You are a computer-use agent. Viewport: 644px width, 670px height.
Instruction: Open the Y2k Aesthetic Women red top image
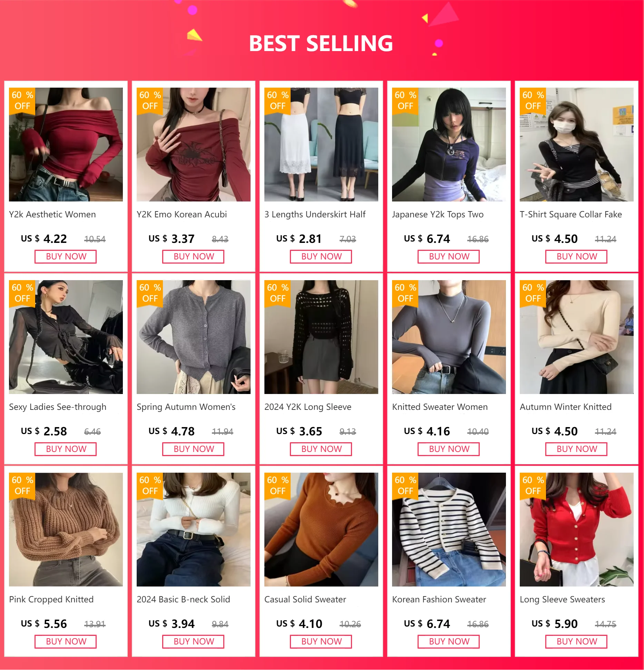point(66,144)
